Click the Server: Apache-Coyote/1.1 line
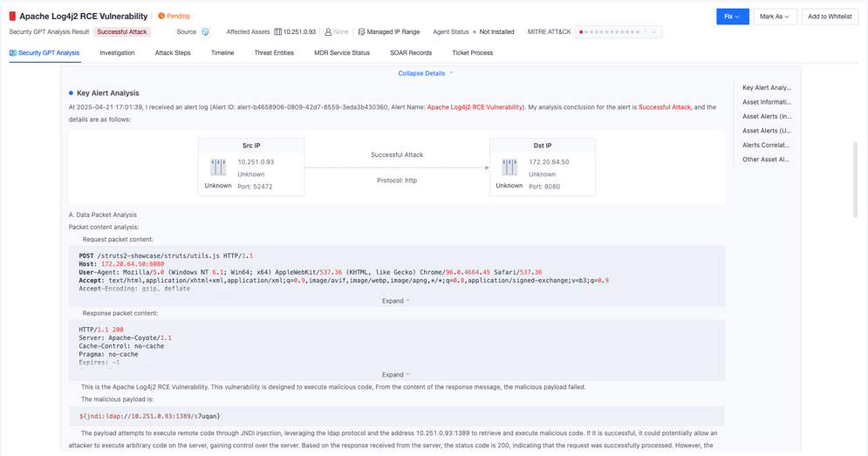This screenshot has height=456, width=868. pos(125,337)
